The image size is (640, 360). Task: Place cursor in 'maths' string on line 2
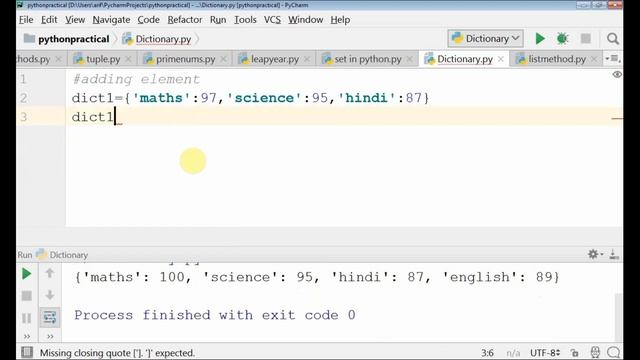pyautogui.click(x=161, y=98)
